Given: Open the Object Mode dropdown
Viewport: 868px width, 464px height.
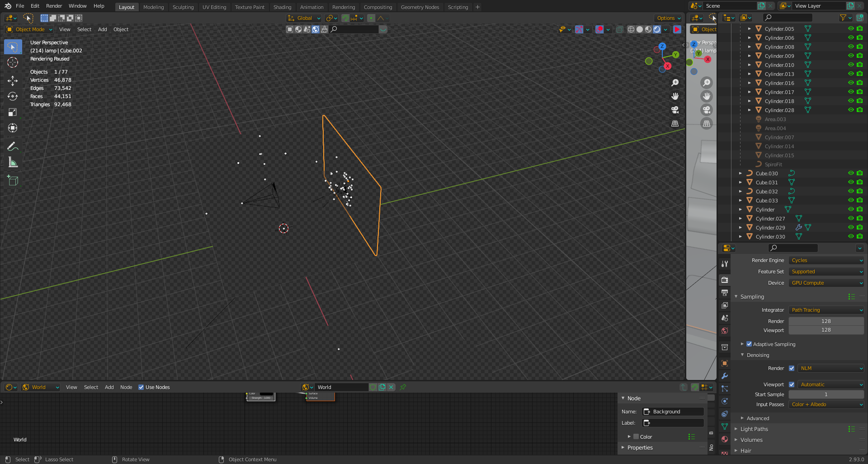Looking at the screenshot, I should pos(29,29).
